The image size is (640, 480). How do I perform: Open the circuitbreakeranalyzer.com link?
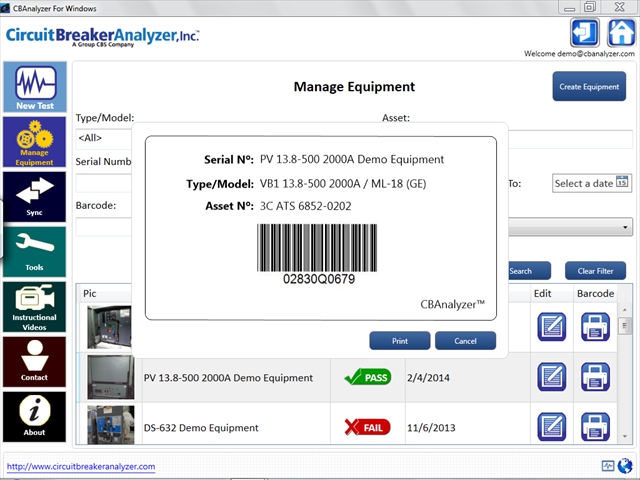pos(81,467)
